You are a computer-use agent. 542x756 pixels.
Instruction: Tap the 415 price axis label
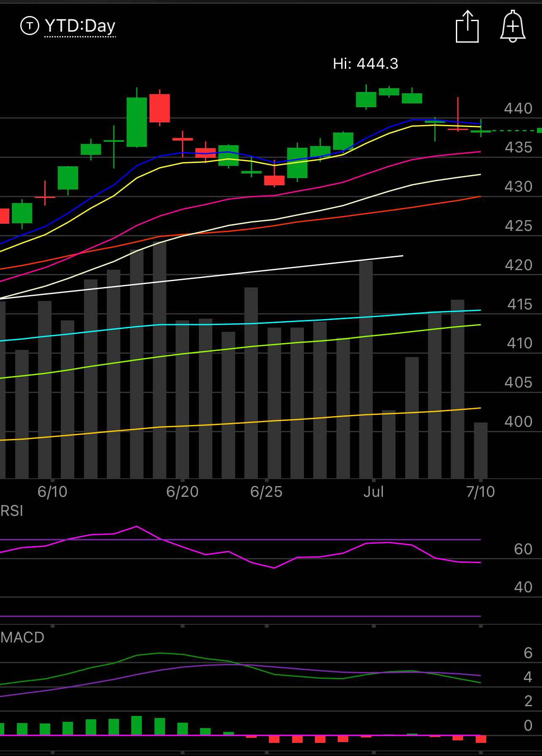(x=519, y=304)
